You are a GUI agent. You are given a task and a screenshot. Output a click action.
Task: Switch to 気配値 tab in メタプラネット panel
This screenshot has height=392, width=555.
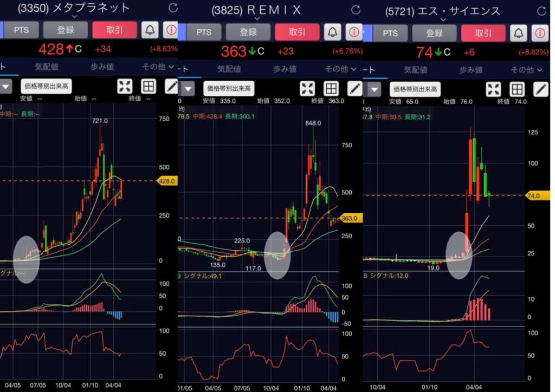[47, 67]
